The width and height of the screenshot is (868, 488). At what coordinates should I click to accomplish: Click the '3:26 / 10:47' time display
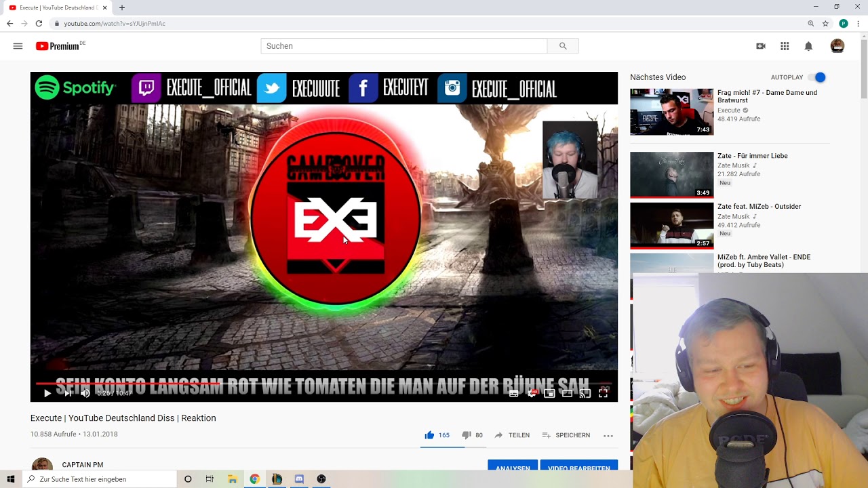[x=114, y=393]
